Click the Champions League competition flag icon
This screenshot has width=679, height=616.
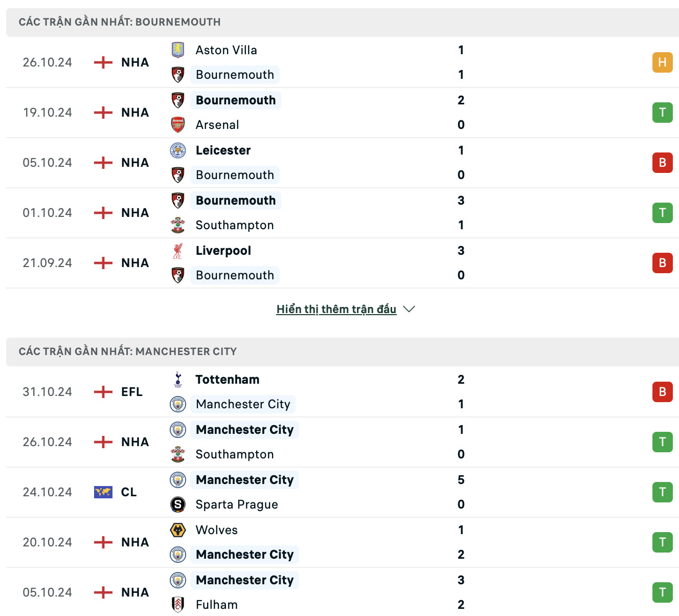(x=103, y=492)
